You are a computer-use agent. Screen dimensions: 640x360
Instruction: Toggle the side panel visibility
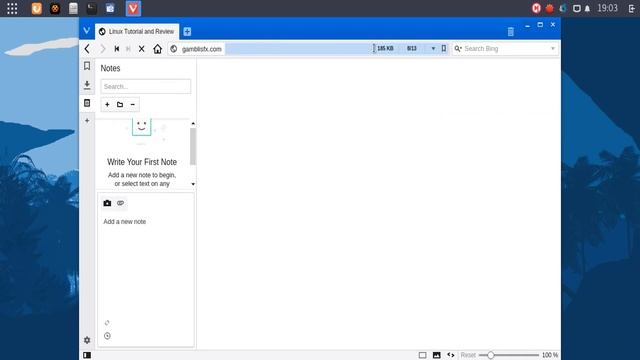(87, 355)
